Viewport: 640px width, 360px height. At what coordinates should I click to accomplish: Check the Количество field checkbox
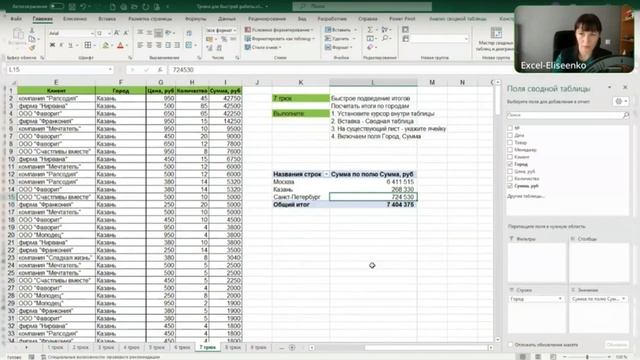point(510,178)
